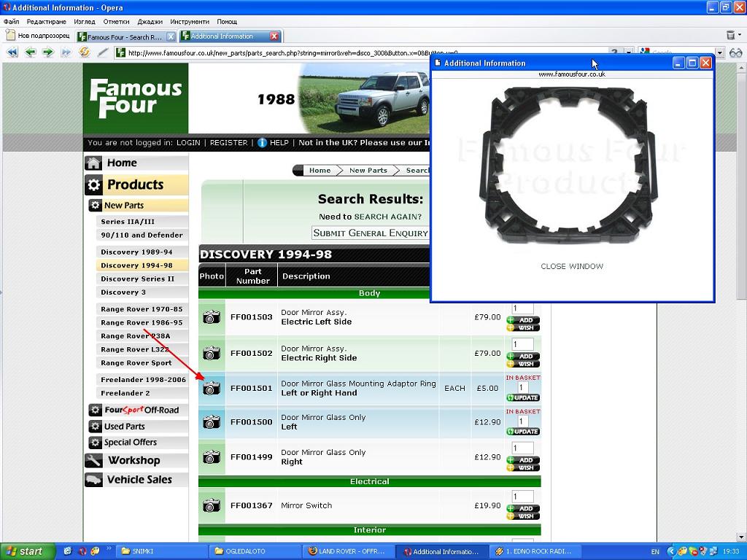
Task: Switch to LAND ROVER - OFFR... taskbar item
Action: [x=348, y=551]
